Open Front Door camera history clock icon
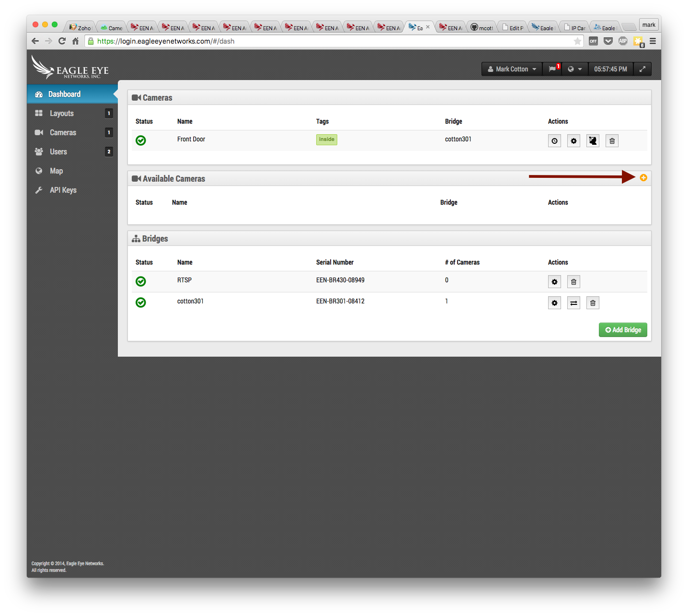This screenshot has height=616, width=688. (x=554, y=141)
